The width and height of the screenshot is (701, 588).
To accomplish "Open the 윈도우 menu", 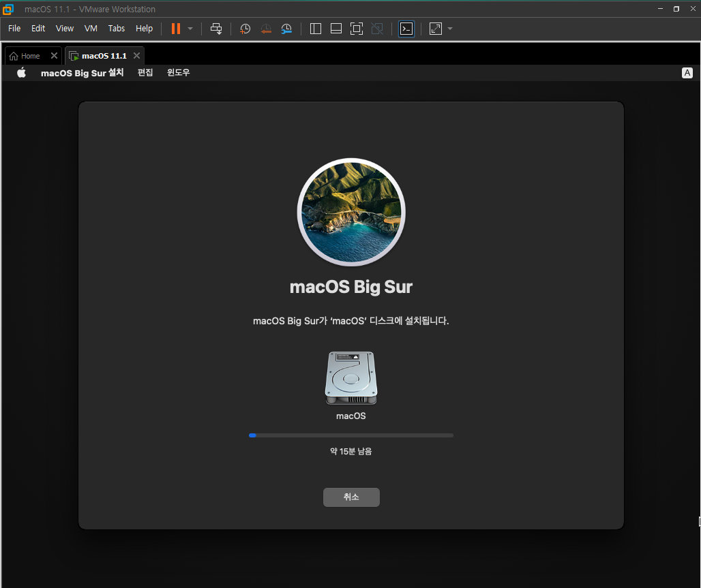I will (x=179, y=72).
